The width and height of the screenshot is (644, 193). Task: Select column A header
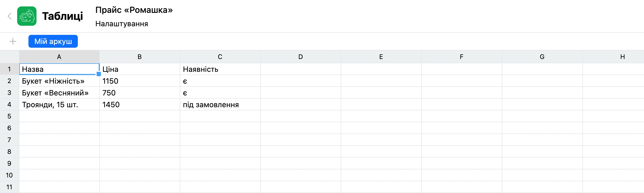tap(59, 57)
